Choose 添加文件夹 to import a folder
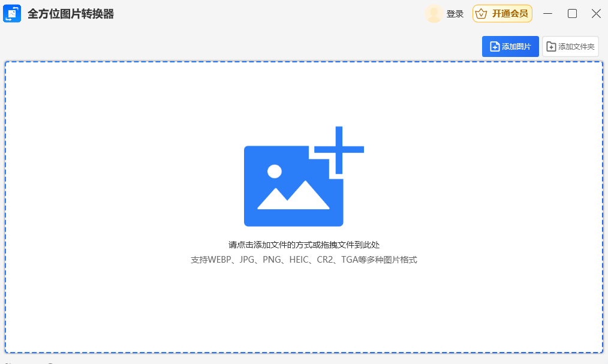This screenshot has width=608, height=364. pyautogui.click(x=570, y=47)
